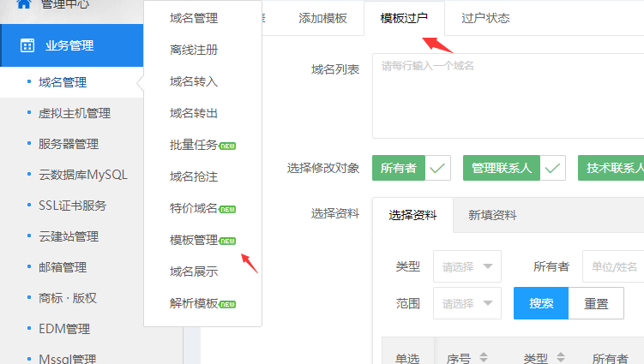
Task: Click the NEW badge beside 批量任务
Action: click(227, 145)
